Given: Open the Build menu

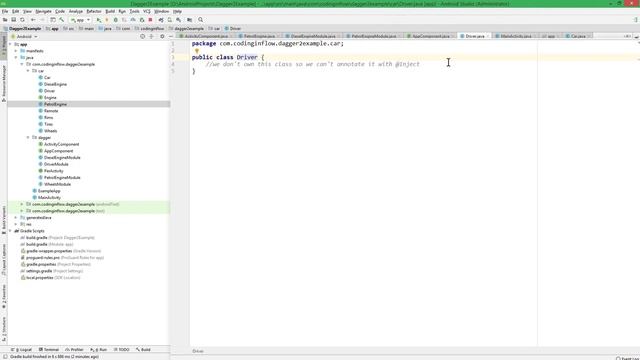Looking at the screenshot, I should (x=110, y=11).
